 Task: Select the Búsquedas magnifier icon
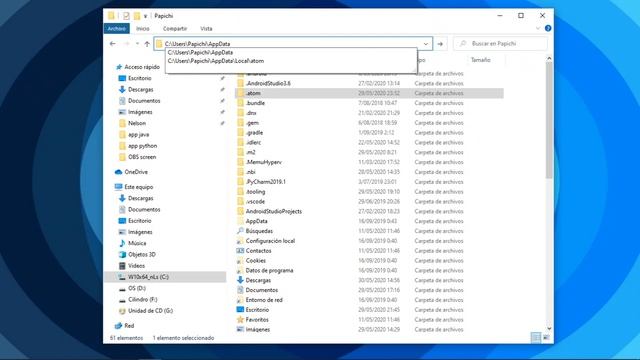pos(240,231)
